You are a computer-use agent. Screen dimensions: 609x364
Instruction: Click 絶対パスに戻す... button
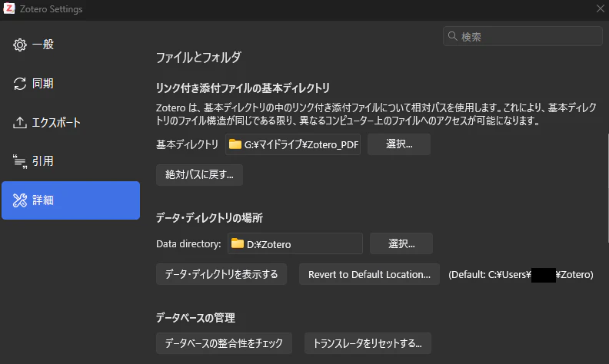click(199, 174)
